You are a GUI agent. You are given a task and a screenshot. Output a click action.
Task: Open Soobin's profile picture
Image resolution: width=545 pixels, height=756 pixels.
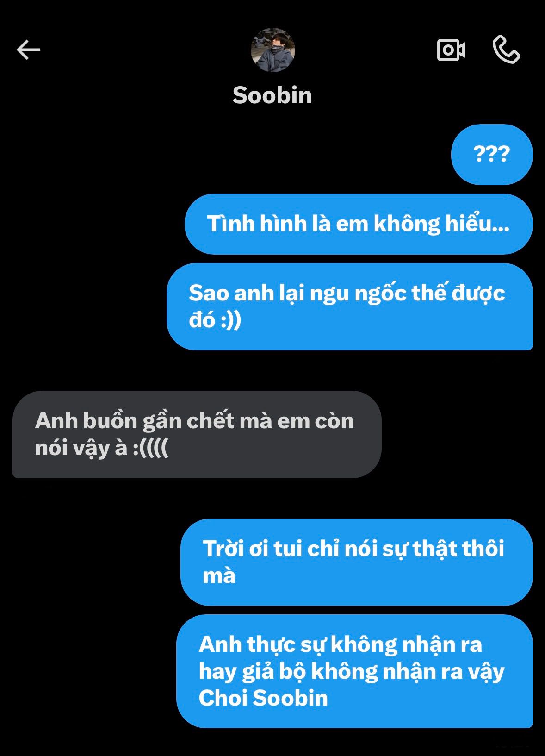coord(273,50)
